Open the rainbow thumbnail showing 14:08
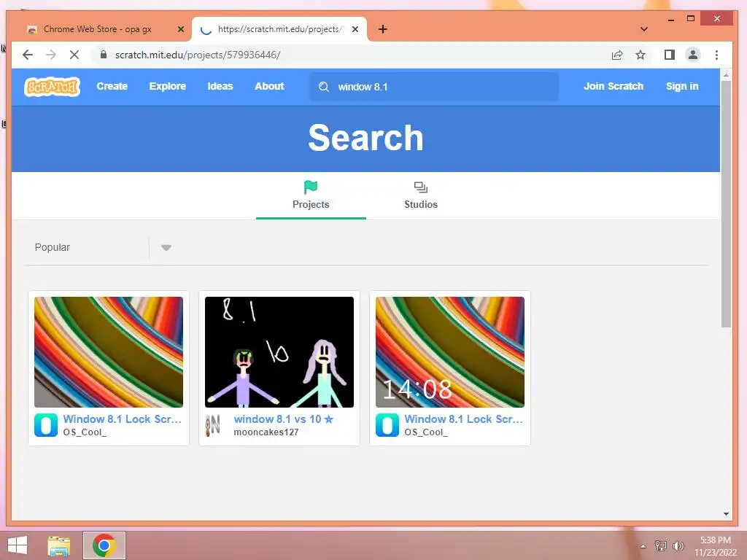The height and width of the screenshot is (560, 747). click(449, 352)
